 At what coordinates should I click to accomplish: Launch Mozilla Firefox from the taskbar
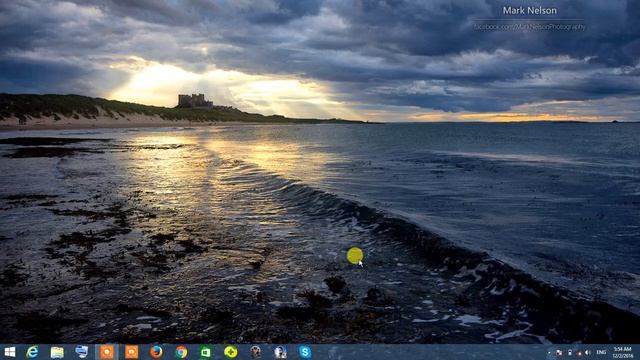coord(156,352)
